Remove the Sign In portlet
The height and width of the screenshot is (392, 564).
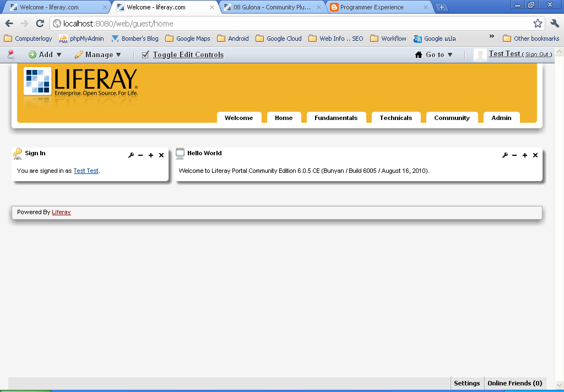[x=161, y=155]
